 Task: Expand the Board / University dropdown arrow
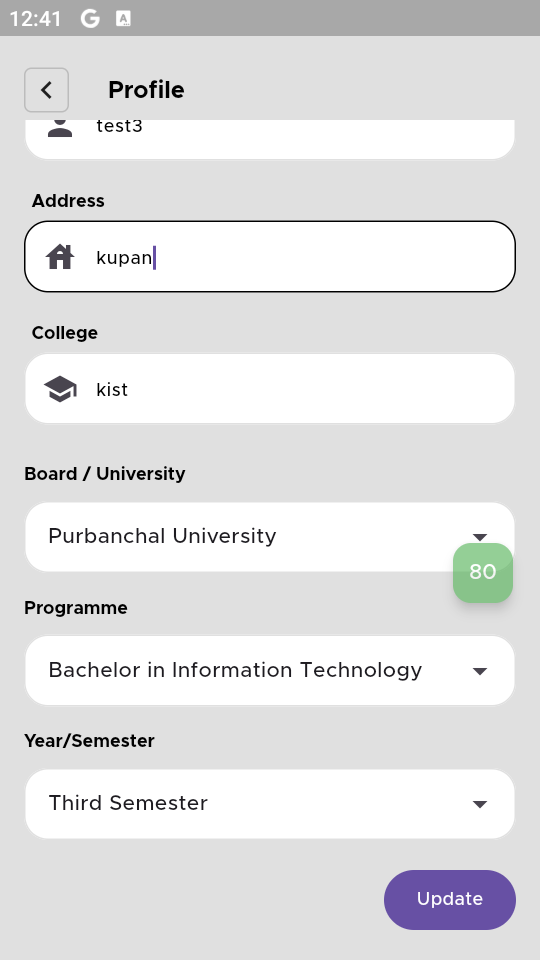click(x=480, y=537)
